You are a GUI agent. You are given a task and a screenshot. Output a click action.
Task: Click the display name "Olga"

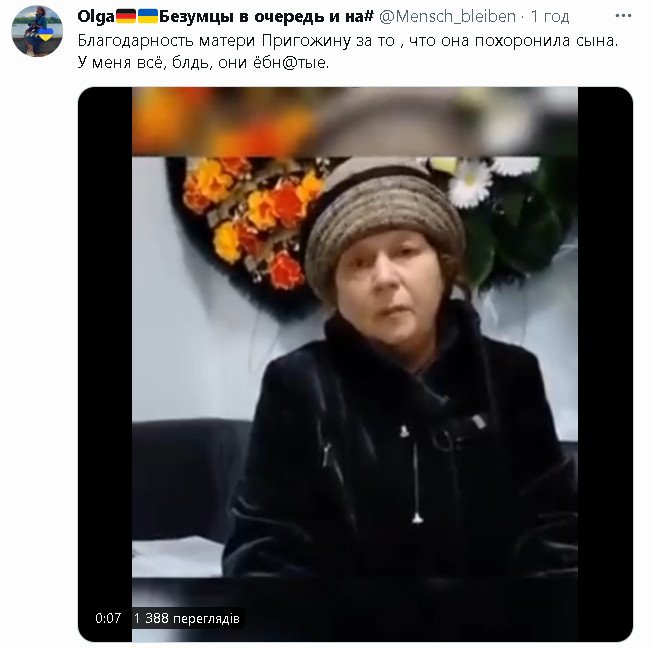tap(96, 17)
